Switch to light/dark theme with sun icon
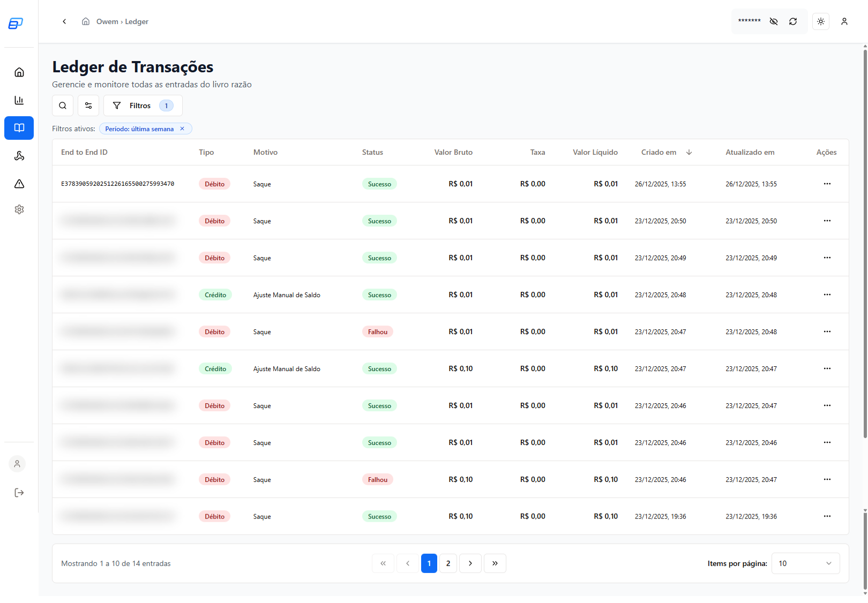Image resolution: width=868 pixels, height=603 pixels. point(821,21)
